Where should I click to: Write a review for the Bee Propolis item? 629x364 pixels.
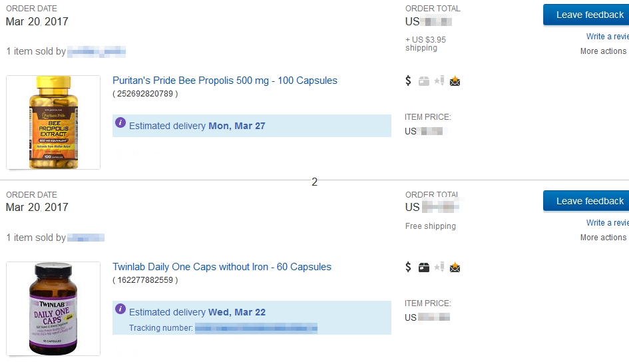607,37
